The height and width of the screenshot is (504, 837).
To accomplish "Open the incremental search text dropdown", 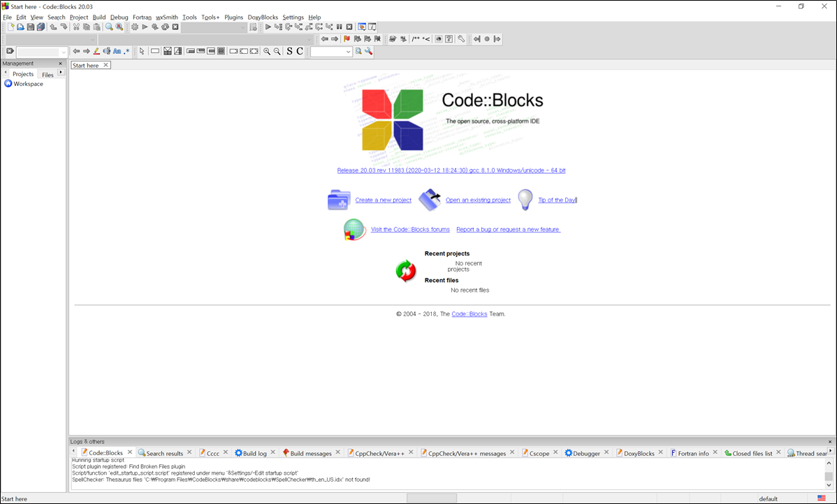I will click(64, 52).
